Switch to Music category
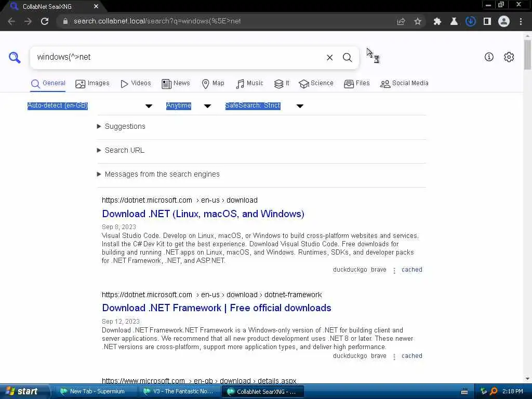Viewport: 532px width, 399px height. 249,84
